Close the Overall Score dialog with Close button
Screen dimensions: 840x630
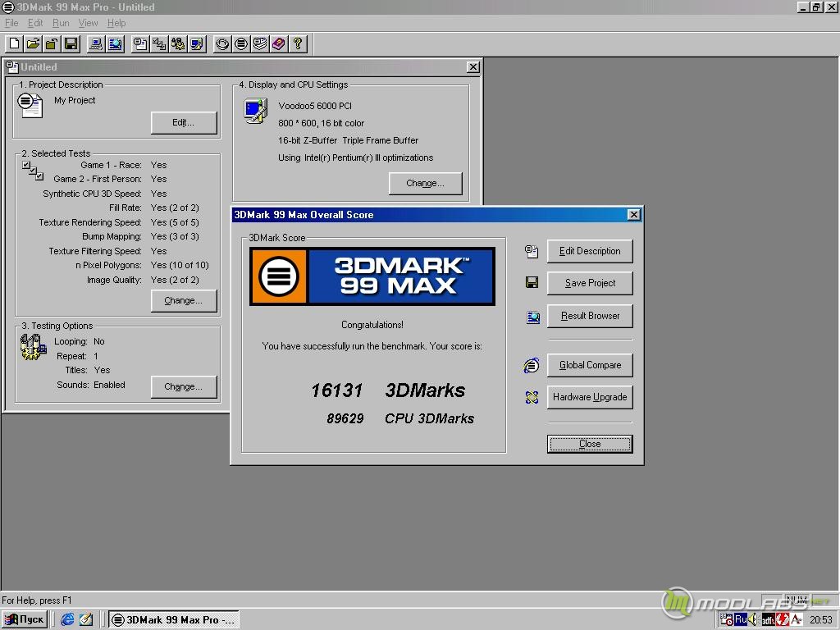coord(590,444)
